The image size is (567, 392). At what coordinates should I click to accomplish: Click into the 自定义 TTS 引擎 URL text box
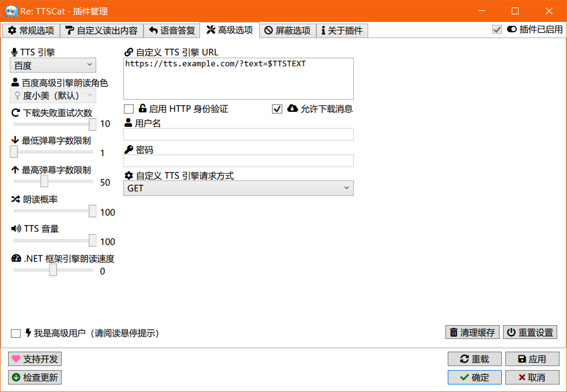click(239, 79)
